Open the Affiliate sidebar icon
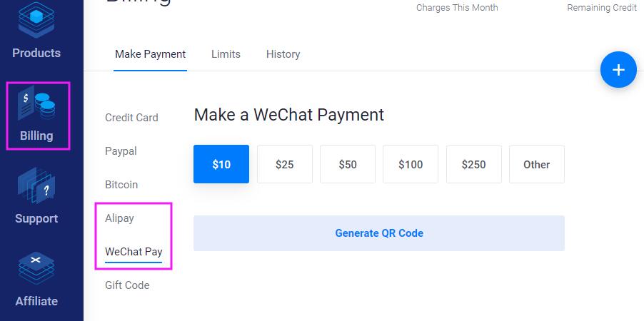644x321 pixels. tap(36, 278)
